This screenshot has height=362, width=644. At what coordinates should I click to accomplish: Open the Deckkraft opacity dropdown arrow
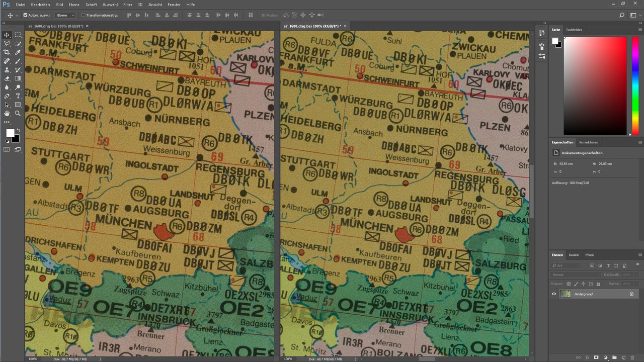(636, 275)
